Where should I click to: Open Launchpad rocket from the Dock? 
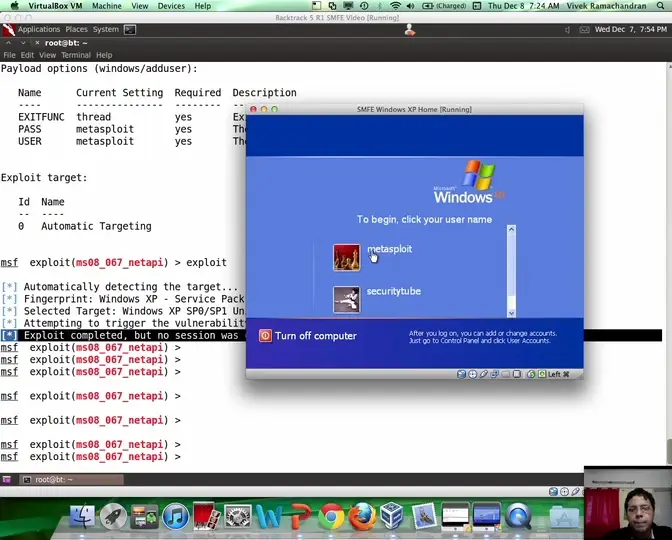click(113, 516)
